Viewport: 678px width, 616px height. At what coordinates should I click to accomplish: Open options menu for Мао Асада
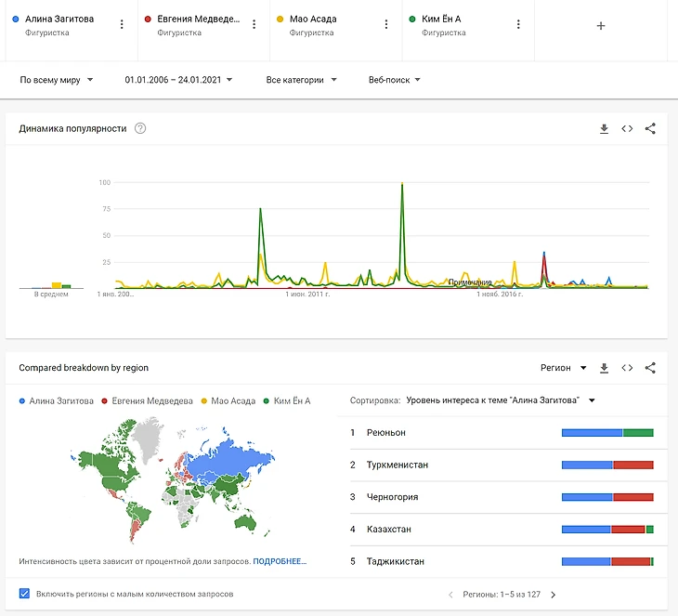click(x=386, y=25)
